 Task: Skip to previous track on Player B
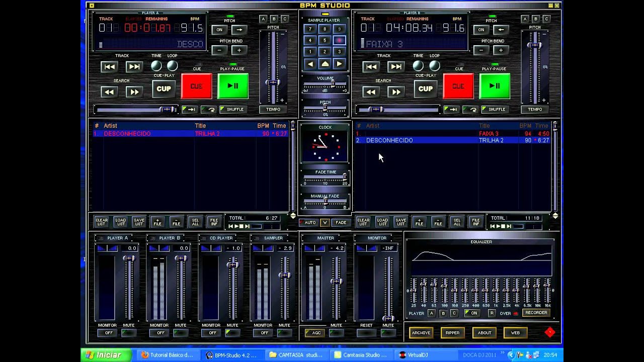[x=371, y=66]
